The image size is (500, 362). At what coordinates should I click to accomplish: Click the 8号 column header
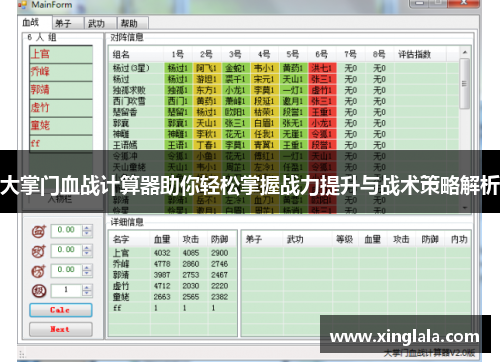pos(379,54)
